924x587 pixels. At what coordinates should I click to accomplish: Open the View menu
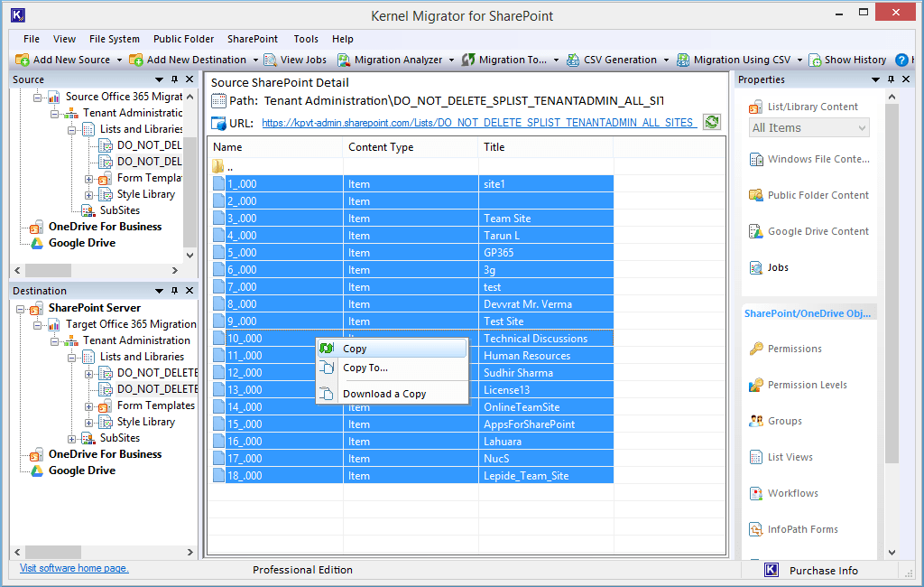(x=64, y=39)
